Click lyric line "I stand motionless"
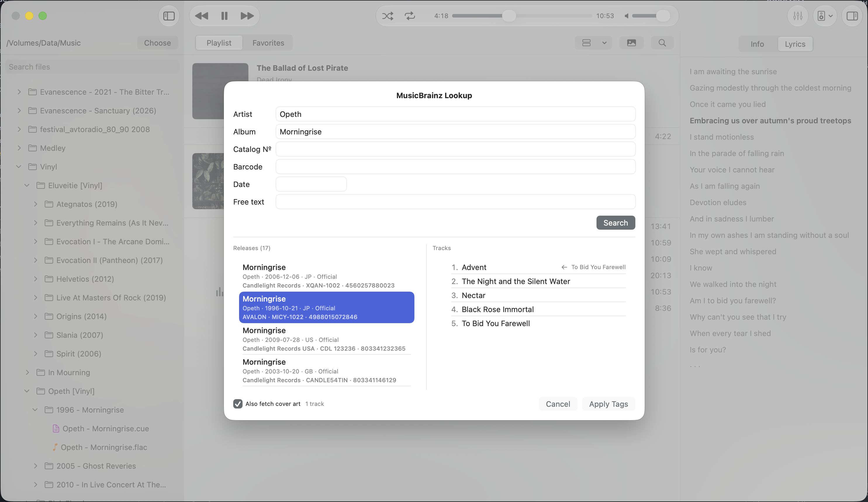Image resolution: width=868 pixels, height=502 pixels. pyautogui.click(x=722, y=137)
